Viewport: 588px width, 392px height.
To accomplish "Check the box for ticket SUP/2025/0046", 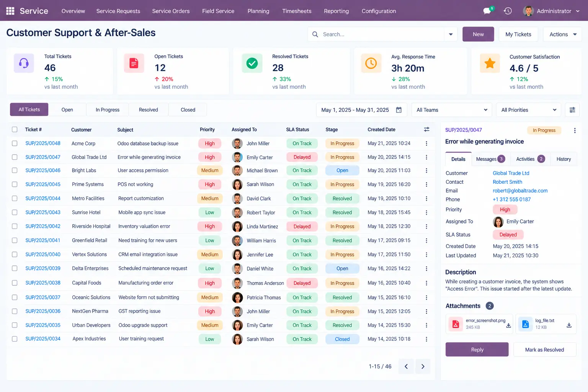I will tap(15, 170).
